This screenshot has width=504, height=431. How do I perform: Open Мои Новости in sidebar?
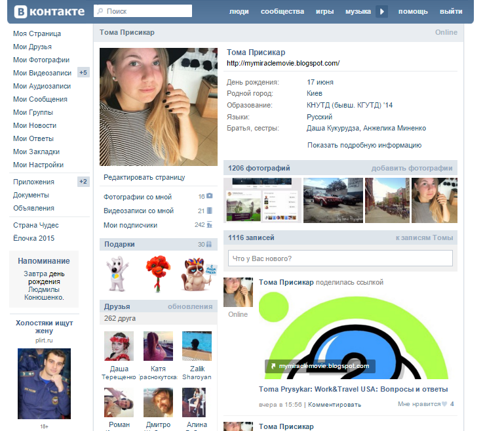point(35,125)
